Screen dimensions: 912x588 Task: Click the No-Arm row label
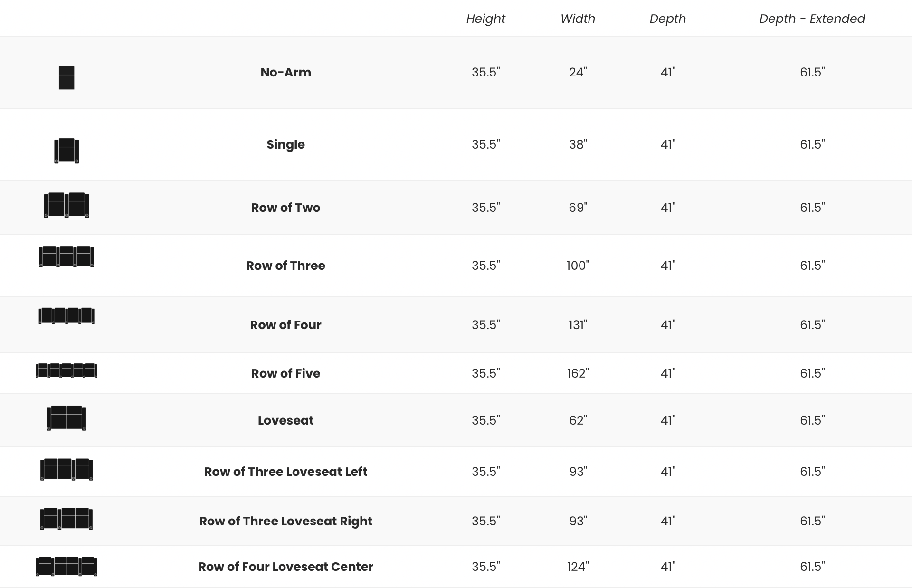click(285, 72)
